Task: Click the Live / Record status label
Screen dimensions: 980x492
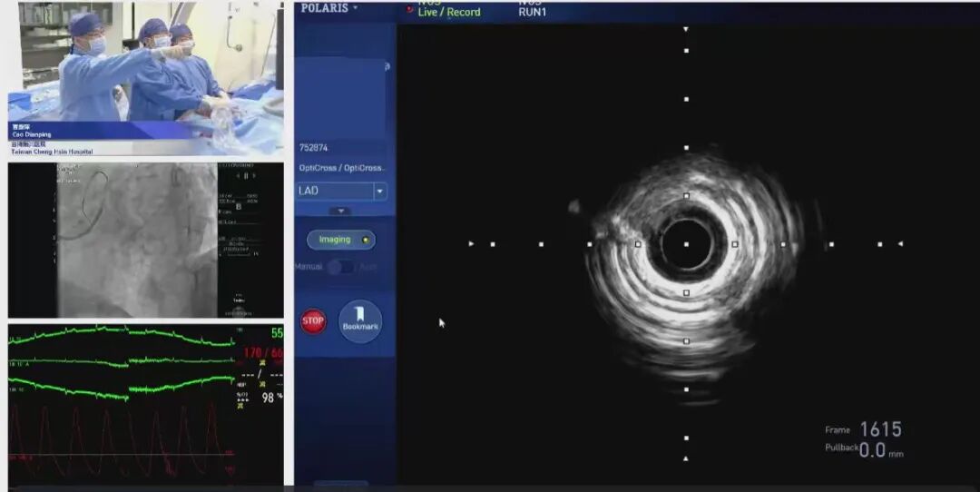Action: pos(448,12)
